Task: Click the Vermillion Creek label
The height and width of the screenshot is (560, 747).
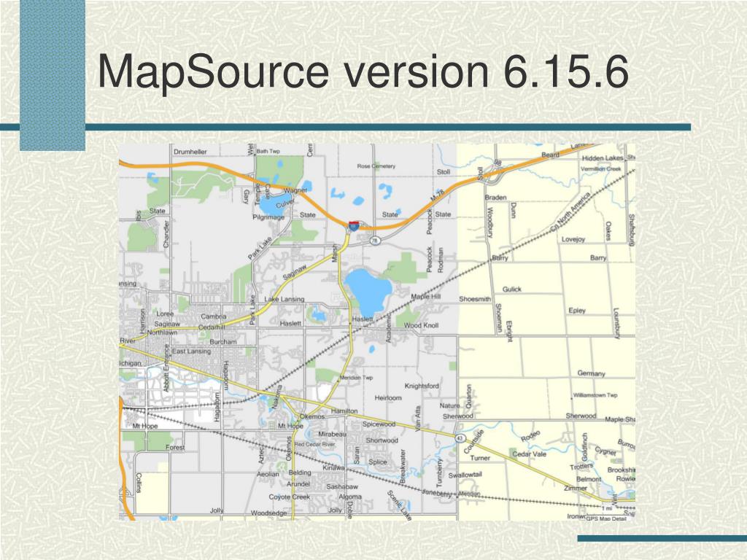Action: pos(601,169)
